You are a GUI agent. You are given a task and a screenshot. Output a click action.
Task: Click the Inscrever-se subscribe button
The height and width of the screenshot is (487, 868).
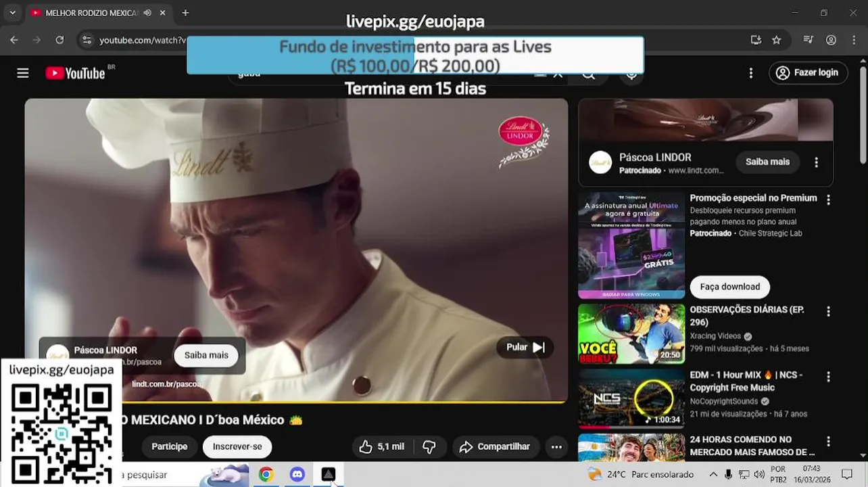(237, 446)
